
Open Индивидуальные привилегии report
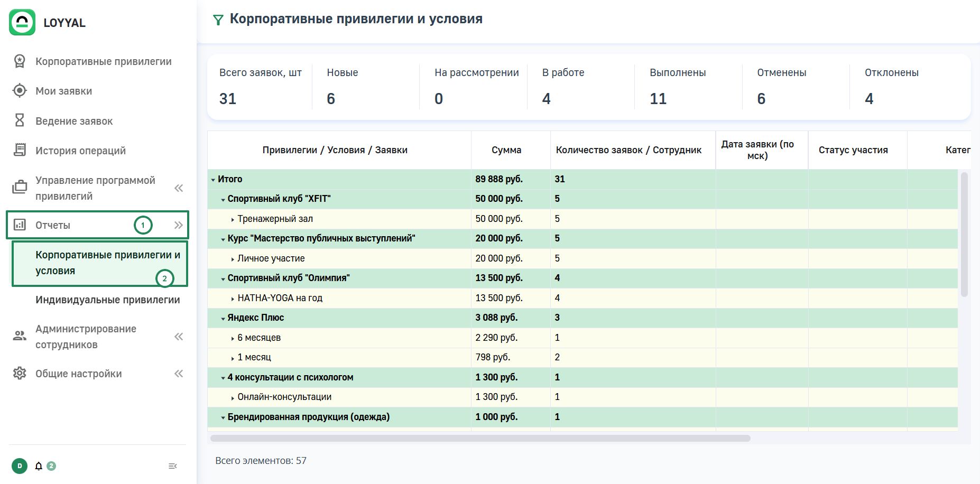[107, 300]
